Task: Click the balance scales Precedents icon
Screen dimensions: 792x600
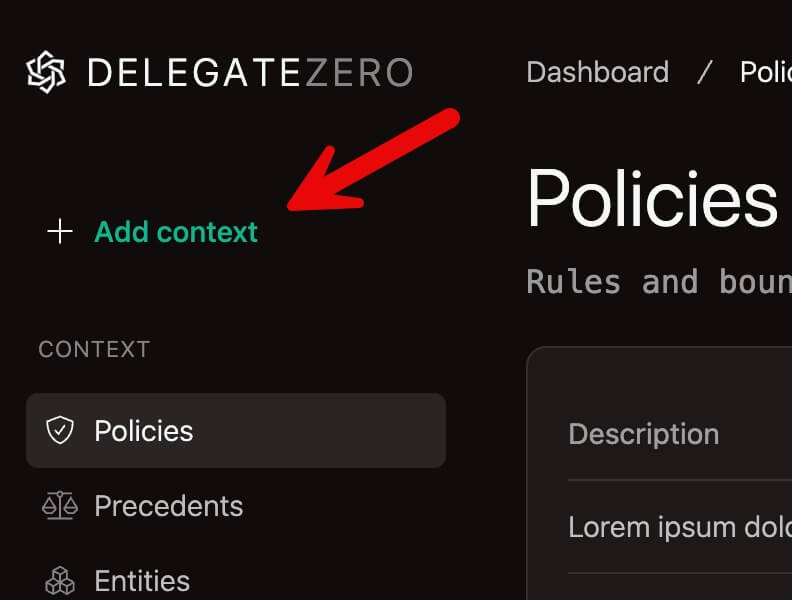Action: coord(60,506)
